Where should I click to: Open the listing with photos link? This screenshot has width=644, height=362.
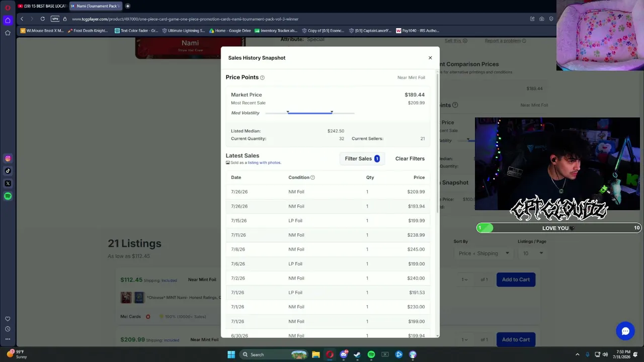tap(264, 162)
